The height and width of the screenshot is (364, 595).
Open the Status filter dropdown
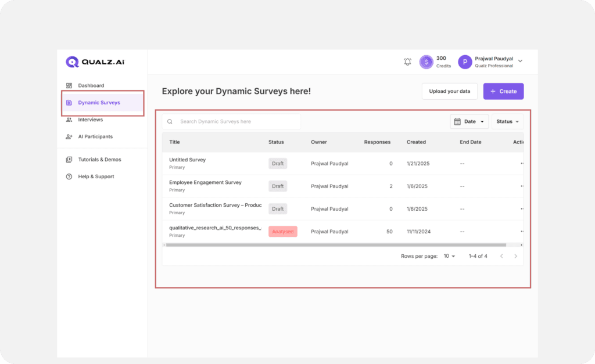pyautogui.click(x=507, y=121)
